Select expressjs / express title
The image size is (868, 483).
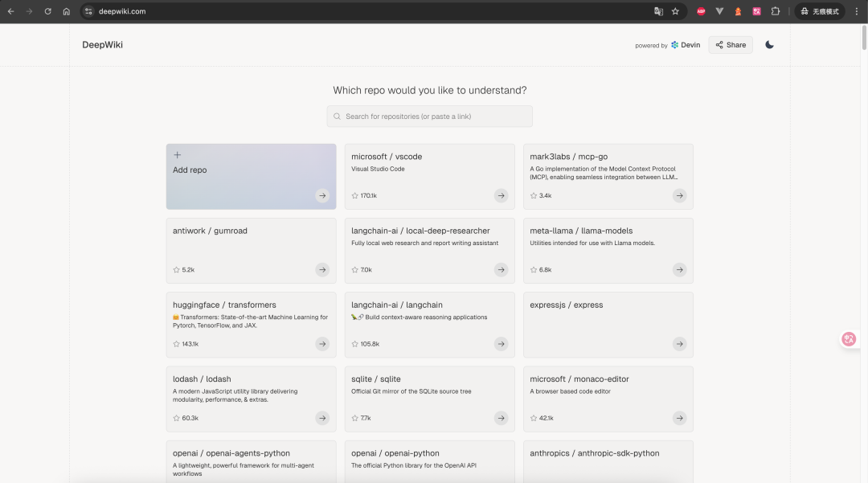pos(567,305)
